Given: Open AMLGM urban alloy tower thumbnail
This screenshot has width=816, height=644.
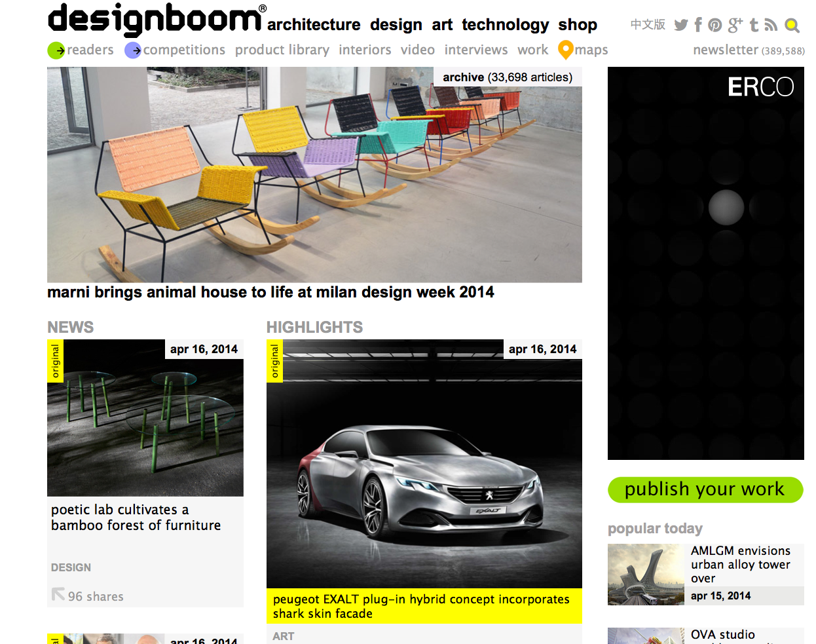Looking at the screenshot, I should pos(646,574).
